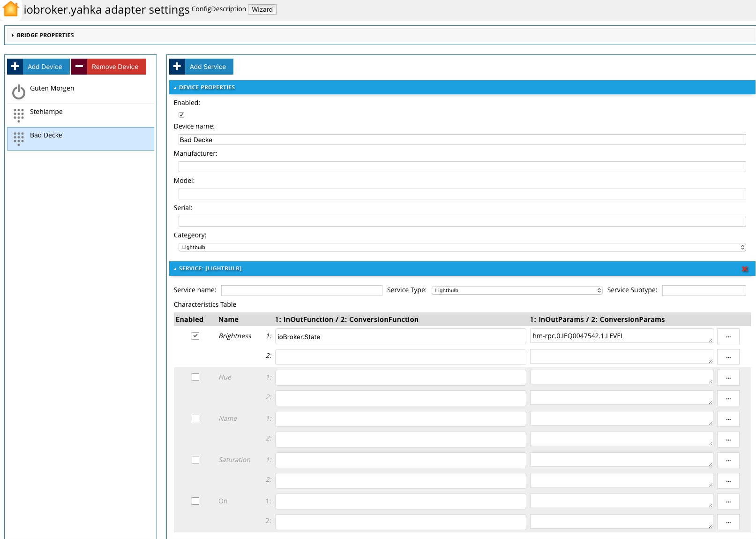Enable the Hue characteristic checkbox
The image size is (756, 539).
coord(195,377)
